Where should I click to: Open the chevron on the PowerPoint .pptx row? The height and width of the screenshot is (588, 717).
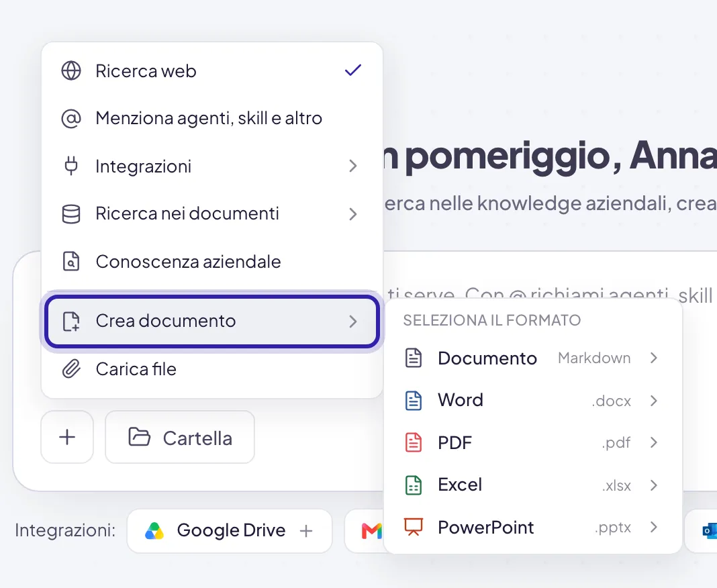click(654, 527)
